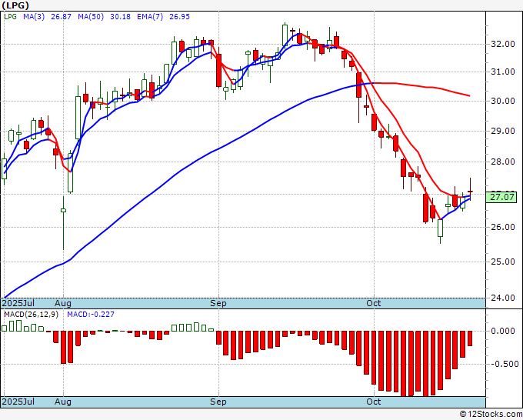Click the Oct label on MACD axis

pos(373,402)
